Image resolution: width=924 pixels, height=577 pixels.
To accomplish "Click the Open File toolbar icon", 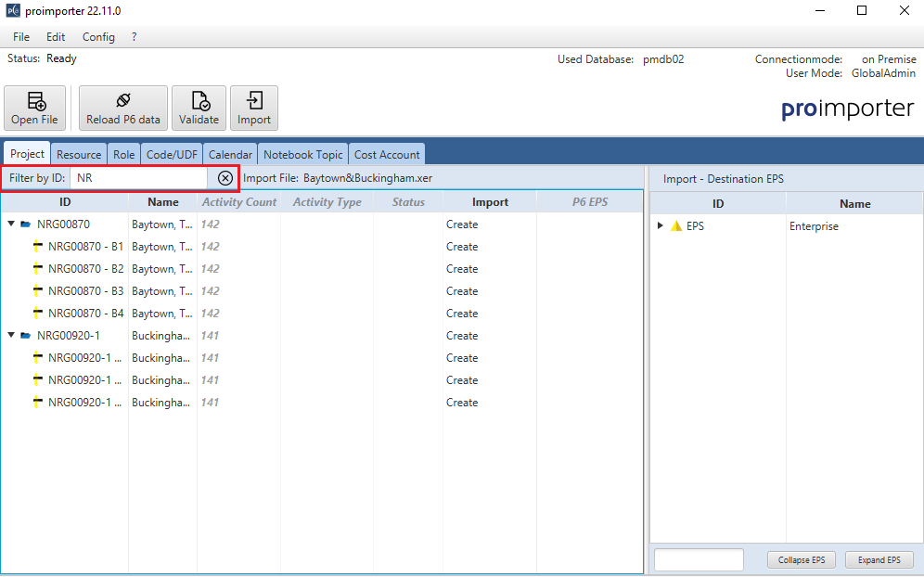I will click(34, 101).
